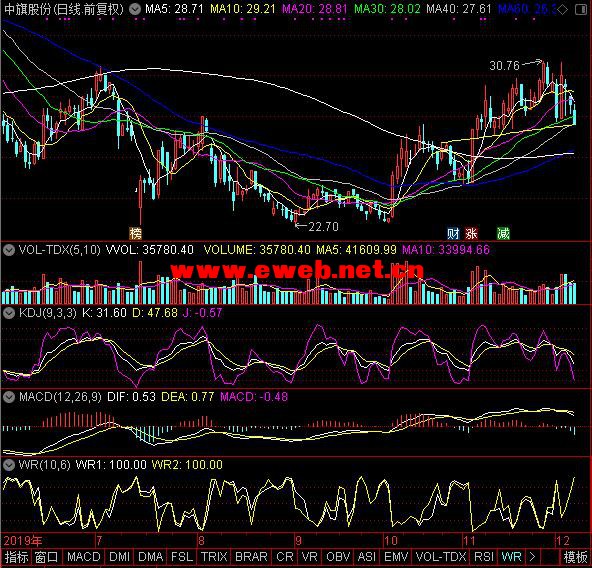592x568 pixels.
Task: Choose the VOL-TDX indicator tab
Action: 441,557
